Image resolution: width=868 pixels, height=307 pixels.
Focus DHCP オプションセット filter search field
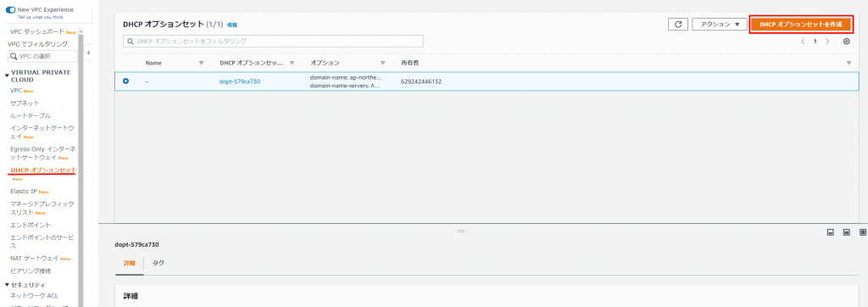click(x=273, y=41)
